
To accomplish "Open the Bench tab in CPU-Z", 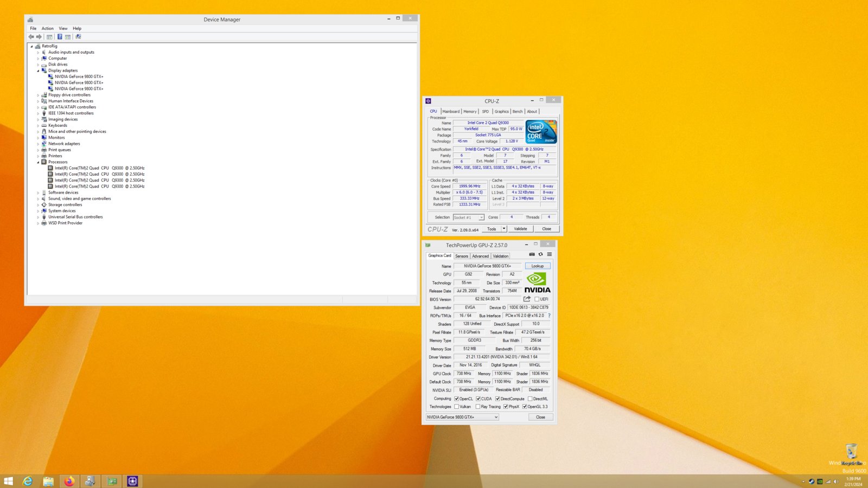I will coord(518,112).
